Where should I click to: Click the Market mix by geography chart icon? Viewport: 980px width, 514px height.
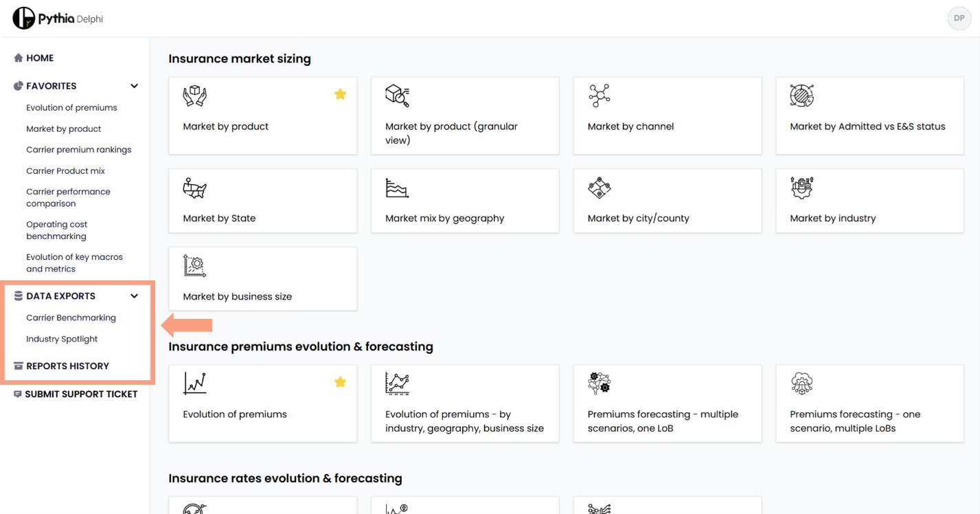pyautogui.click(x=397, y=188)
